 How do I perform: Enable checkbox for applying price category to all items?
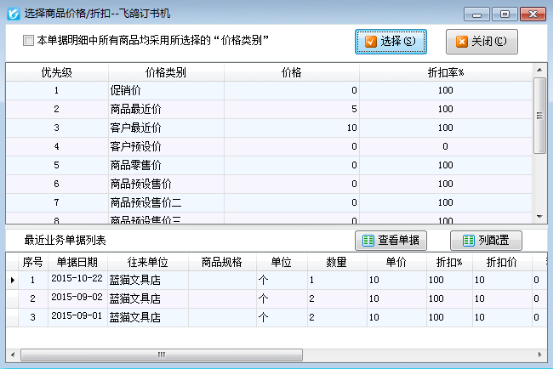(x=28, y=40)
